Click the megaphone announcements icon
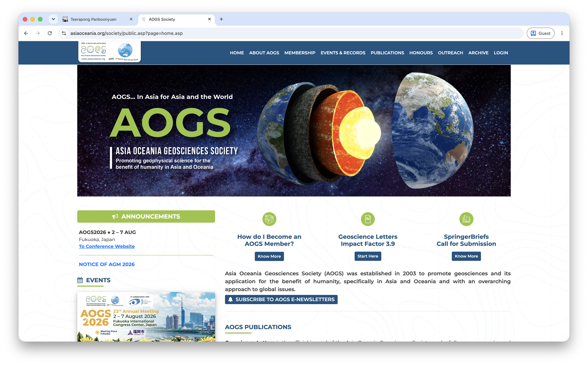 pos(115,216)
